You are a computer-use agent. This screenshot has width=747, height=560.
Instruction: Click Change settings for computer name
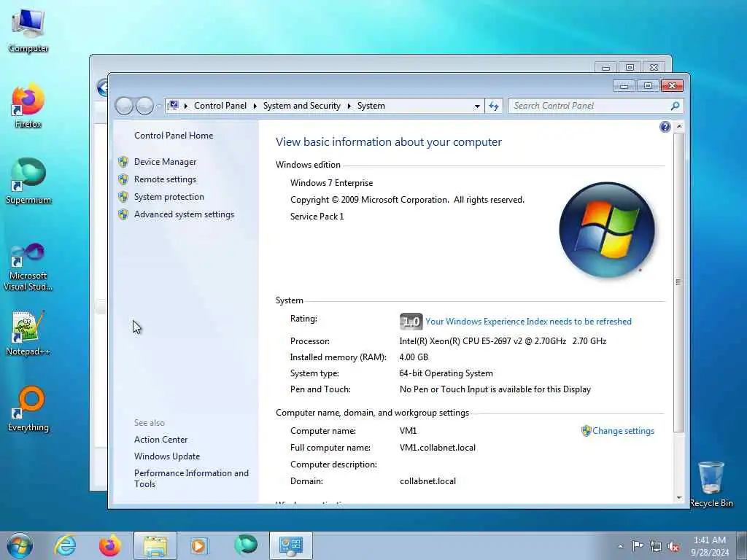[623, 431]
